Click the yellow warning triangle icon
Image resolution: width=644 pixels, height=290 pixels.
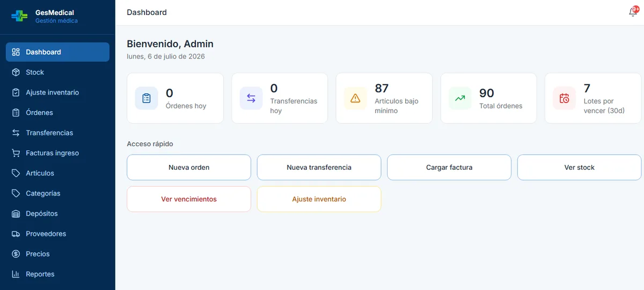[x=355, y=98]
